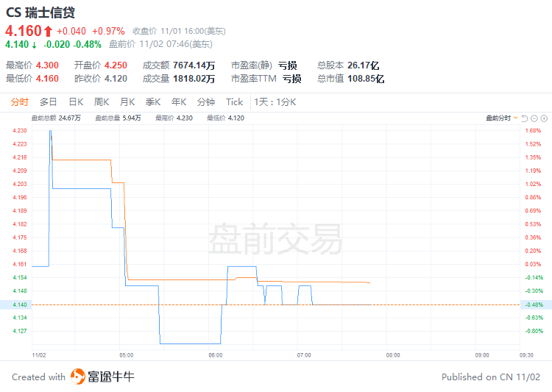Click 昨收价 value 4.120
The width and height of the screenshot is (552, 392).
(116, 79)
